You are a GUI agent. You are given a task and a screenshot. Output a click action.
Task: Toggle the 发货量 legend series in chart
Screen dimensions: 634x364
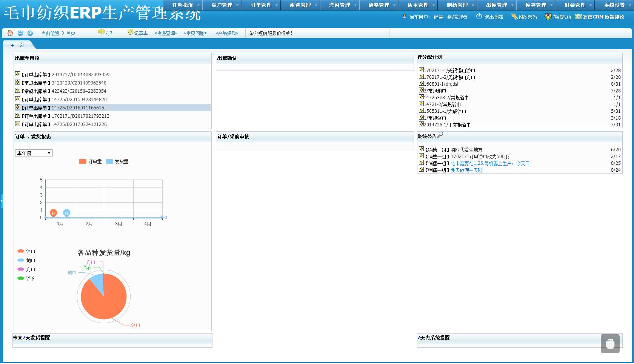tap(109, 161)
